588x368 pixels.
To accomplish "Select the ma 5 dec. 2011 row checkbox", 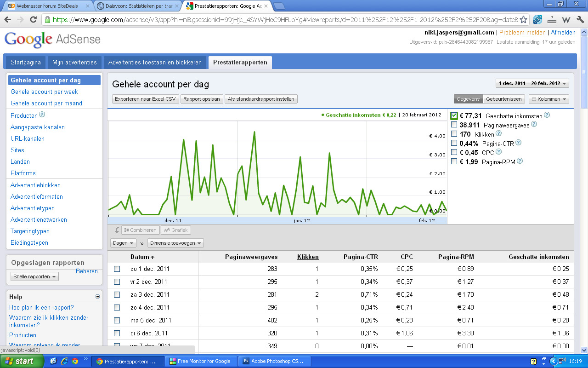I will (117, 320).
